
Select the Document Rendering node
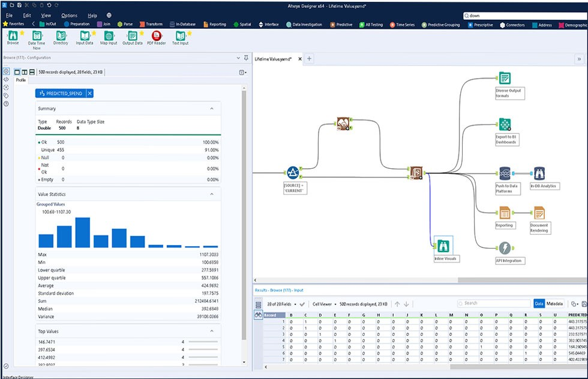(x=539, y=213)
